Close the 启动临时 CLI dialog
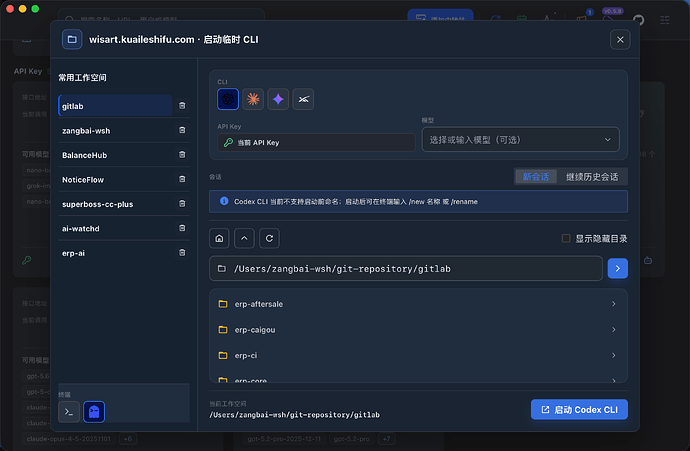The width and height of the screenshot is (690, 451). (620, 40)
